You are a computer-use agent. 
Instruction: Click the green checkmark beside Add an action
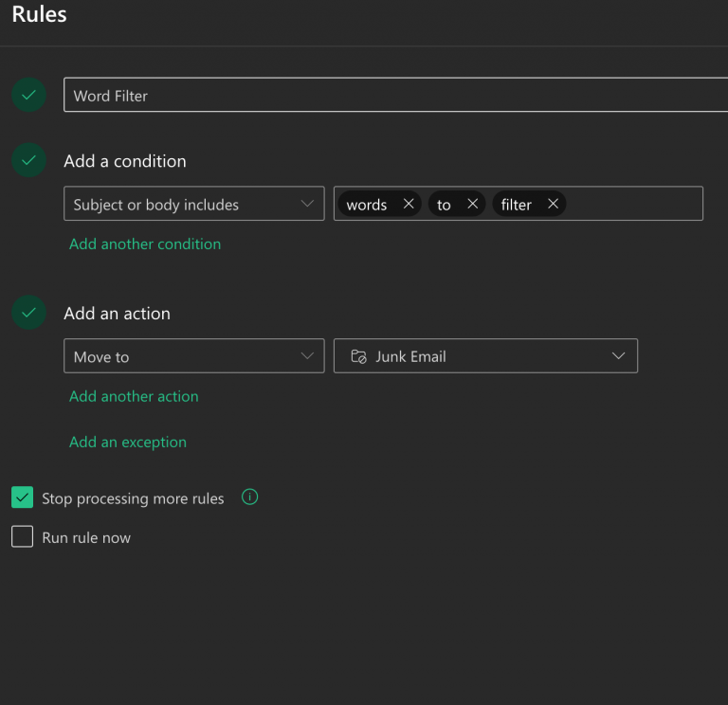click(x=28, y=313)
